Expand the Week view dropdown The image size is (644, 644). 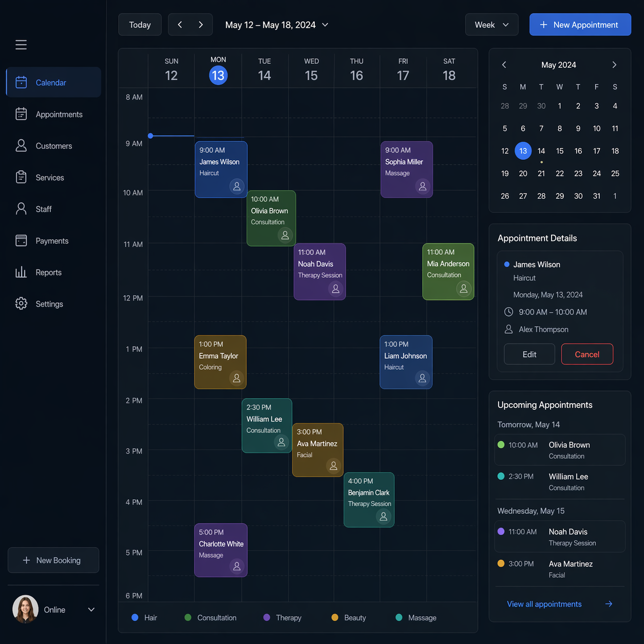coord(491,25)
